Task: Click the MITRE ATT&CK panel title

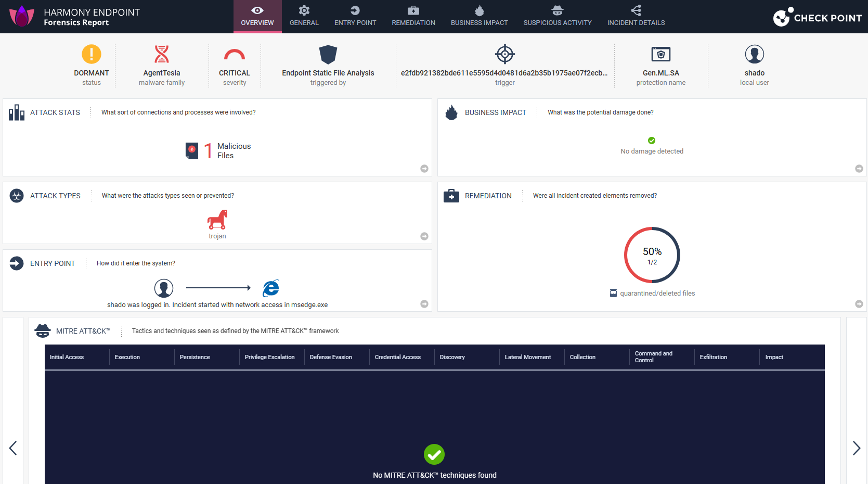Action: (x=83, y=331)
